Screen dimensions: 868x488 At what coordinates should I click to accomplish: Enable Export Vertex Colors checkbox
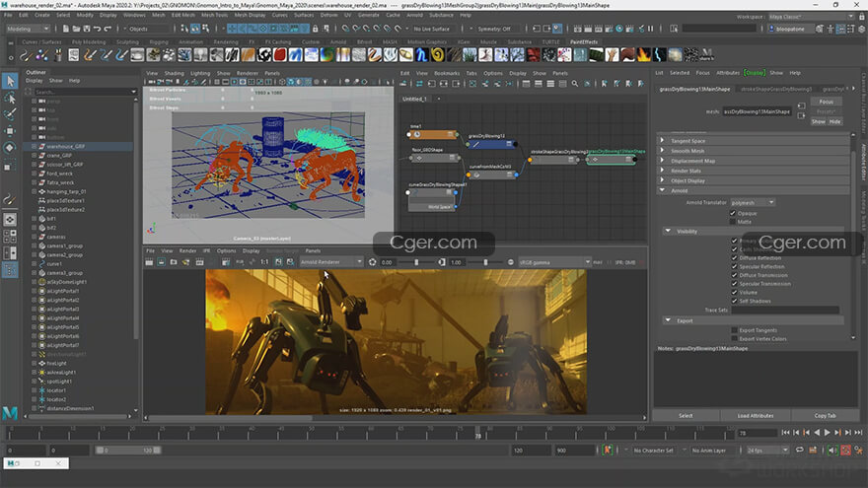[x=735, y=338]
